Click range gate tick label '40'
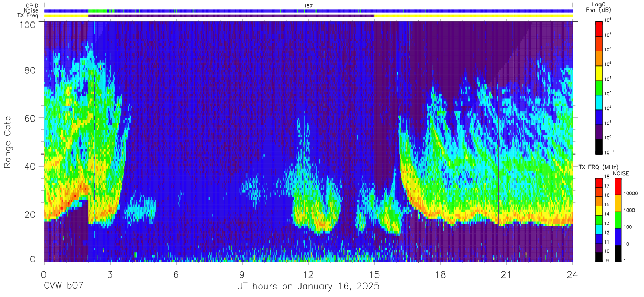 click(x=31, y=166)
